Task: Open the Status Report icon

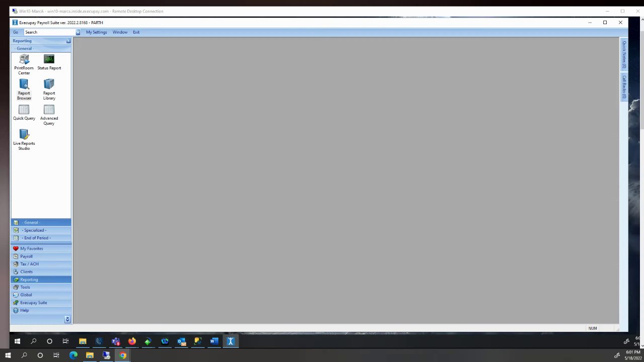Action: coord(49,63)
